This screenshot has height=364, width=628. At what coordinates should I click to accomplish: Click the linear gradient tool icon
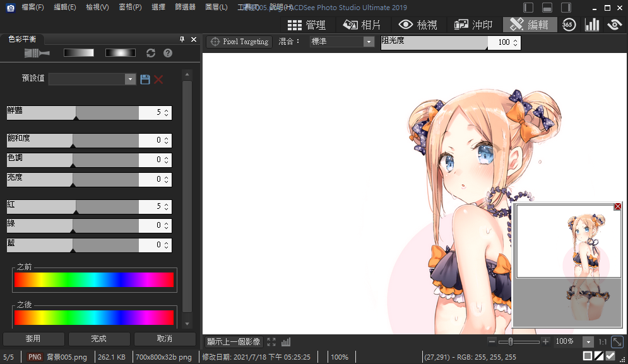click(x=79, y=53)
